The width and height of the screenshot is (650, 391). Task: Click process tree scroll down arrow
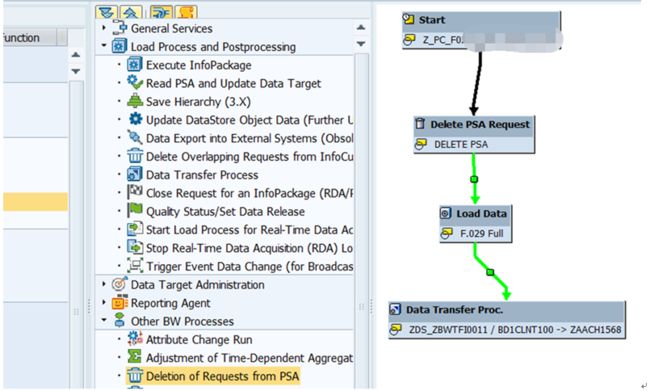(x=361, y=44)
